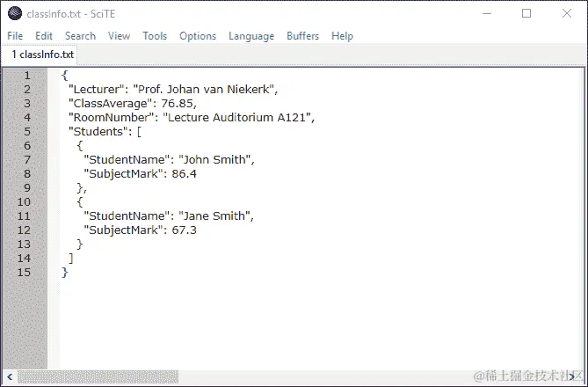Click line number 10 in the margin
588x387 pixels.
click(x=24, y=202)
